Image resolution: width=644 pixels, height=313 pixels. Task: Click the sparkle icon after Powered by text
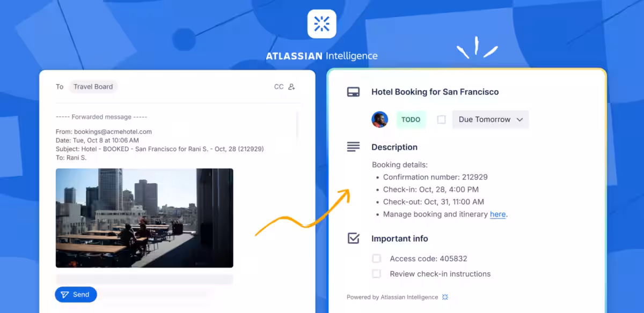coord(445,297)
